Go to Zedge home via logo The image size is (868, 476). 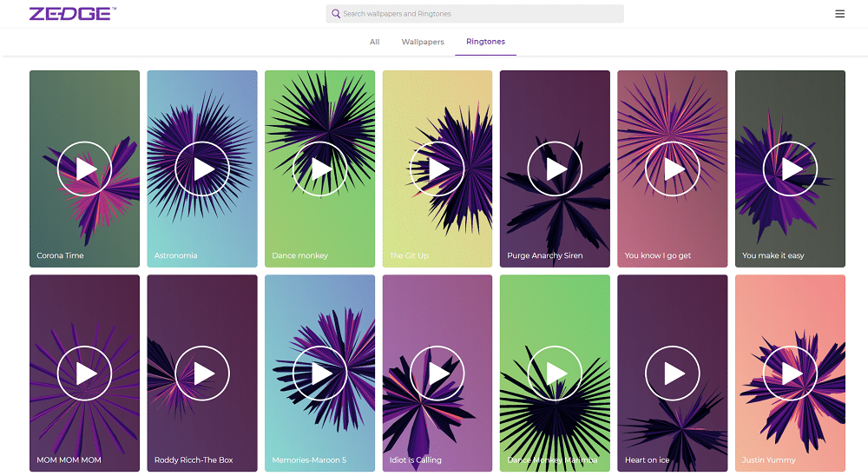(x=72, y=14)
